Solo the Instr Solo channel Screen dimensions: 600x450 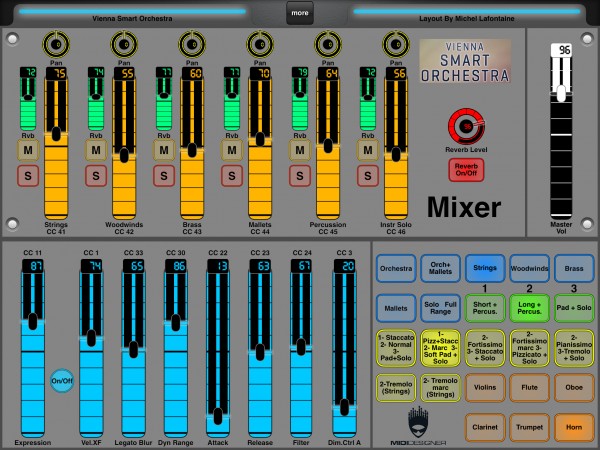click(x=368, y=176)
